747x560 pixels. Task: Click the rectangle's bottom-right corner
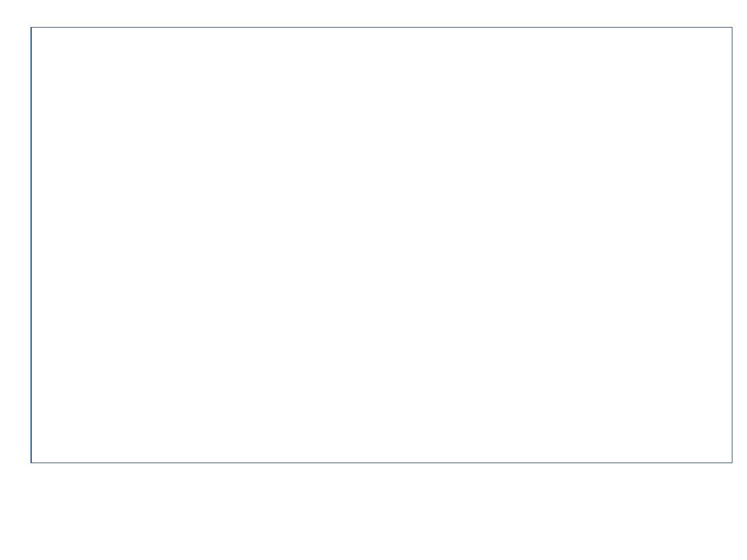(x=732, y=463)
